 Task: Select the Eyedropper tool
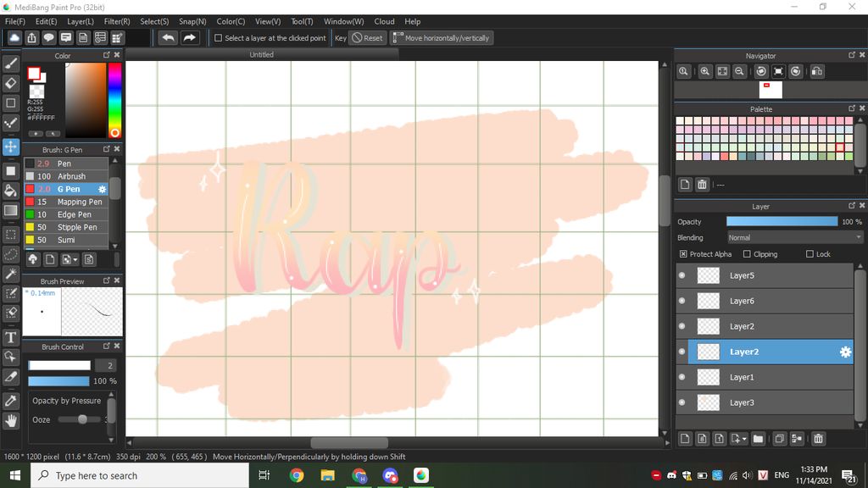10,401
